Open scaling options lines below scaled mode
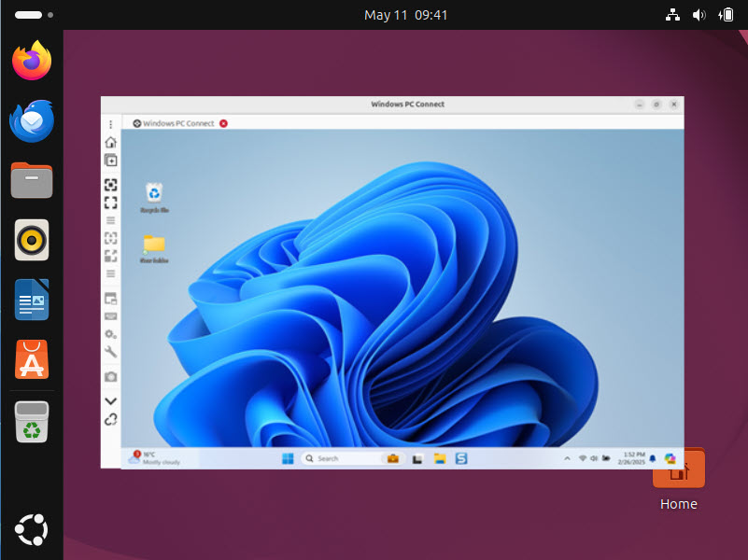This screenshot has height=560, width=748. click(111, 273)
